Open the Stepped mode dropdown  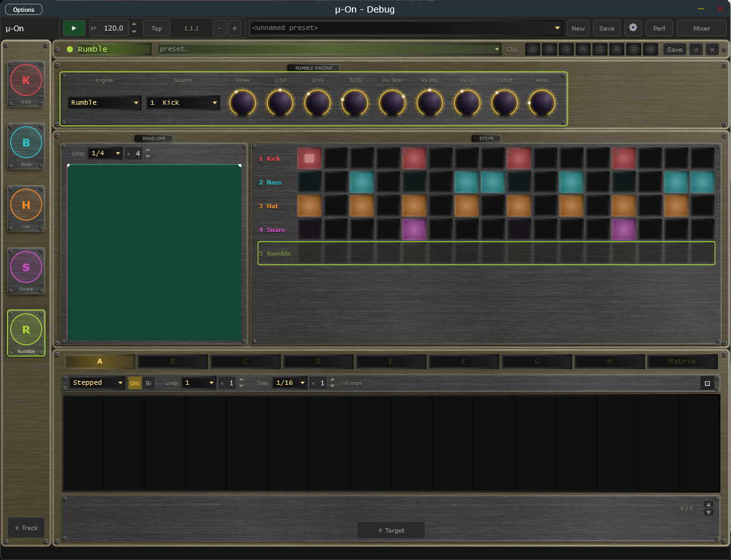coord(97,383)
